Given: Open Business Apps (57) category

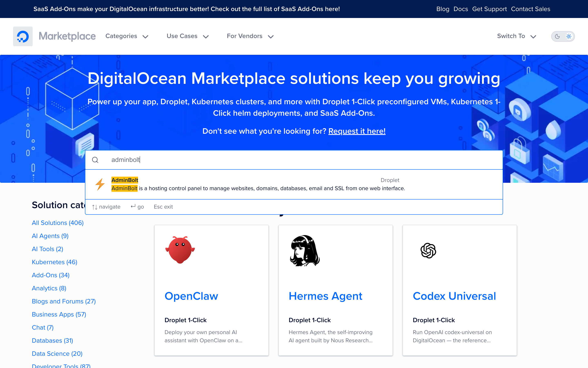Looking at the screenshot, I should click(59, 314).
